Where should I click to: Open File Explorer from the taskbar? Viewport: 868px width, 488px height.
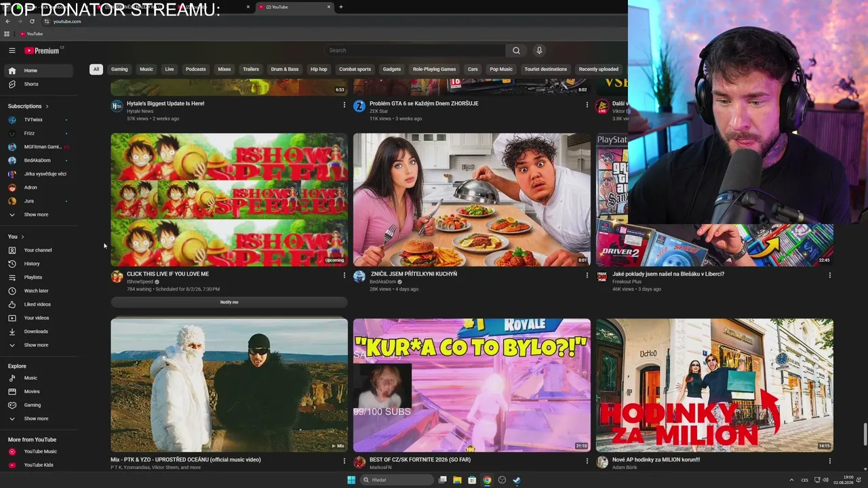[x=457, y=480]
